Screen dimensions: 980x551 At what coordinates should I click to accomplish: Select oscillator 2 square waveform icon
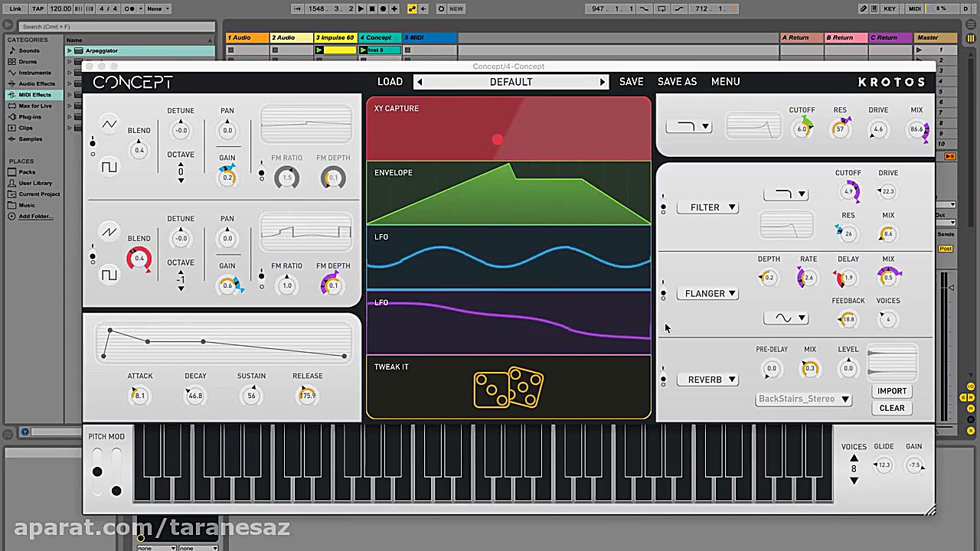click(x=109, y=275)
